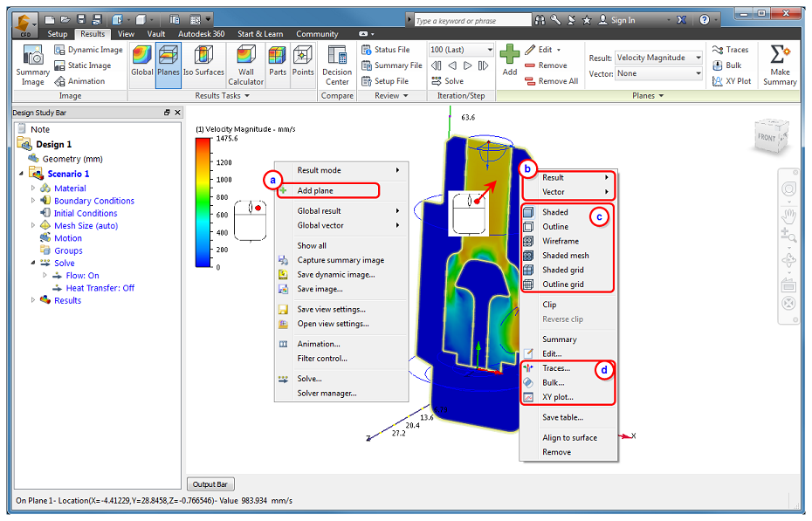Switch to the Setup ribbon tab

click(58, 34)
